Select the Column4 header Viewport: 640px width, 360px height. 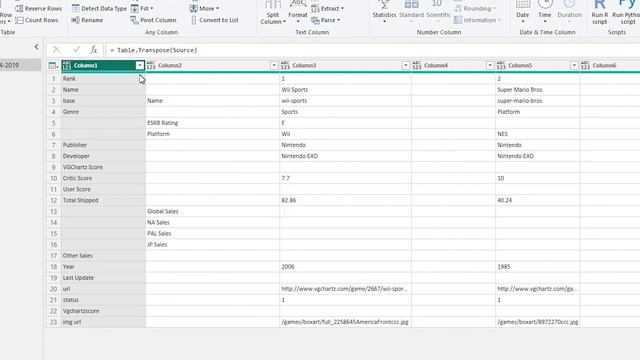coord(453,65)
